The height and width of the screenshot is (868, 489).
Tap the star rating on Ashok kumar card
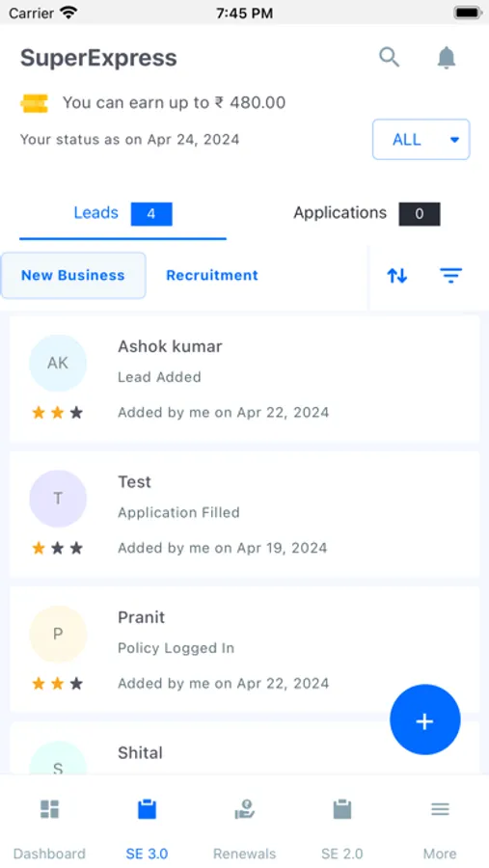(x=58, y=413)
